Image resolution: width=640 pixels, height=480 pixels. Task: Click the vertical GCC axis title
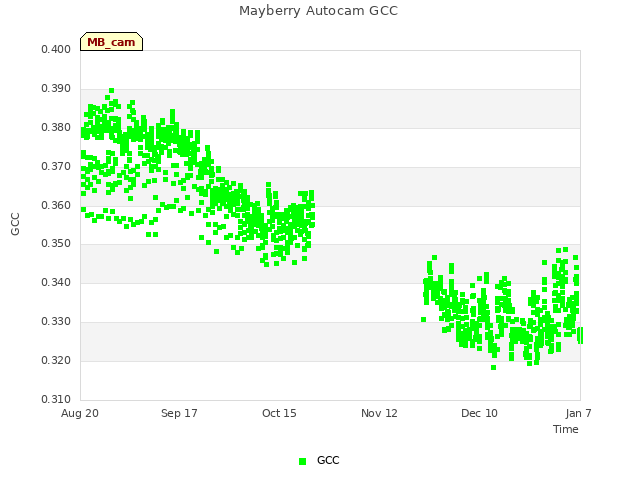pos(15,224)
